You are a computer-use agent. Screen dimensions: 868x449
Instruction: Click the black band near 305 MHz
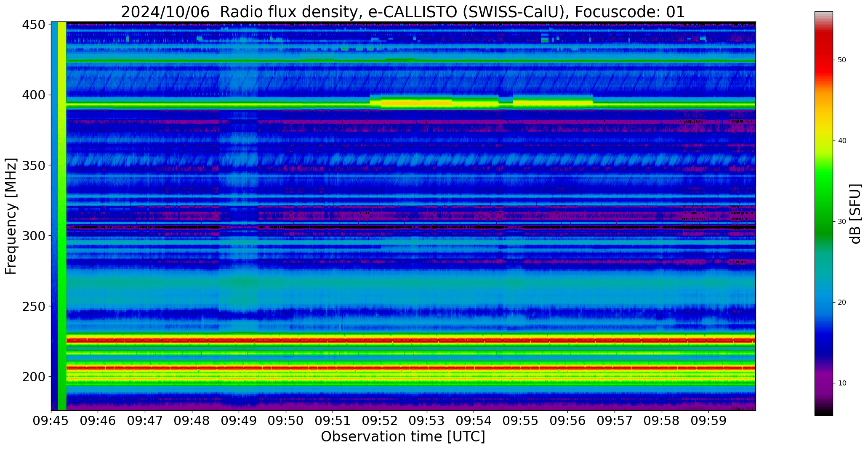(x=411, y=227)
